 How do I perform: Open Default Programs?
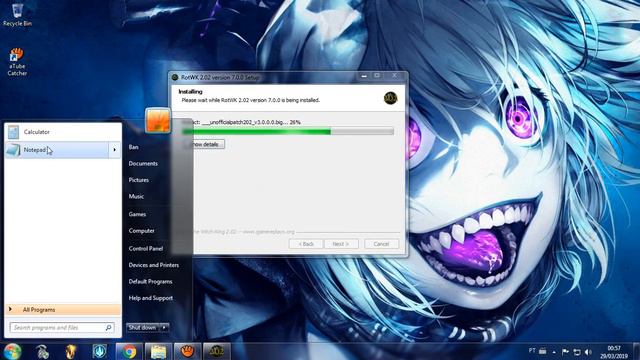point(150,282)
